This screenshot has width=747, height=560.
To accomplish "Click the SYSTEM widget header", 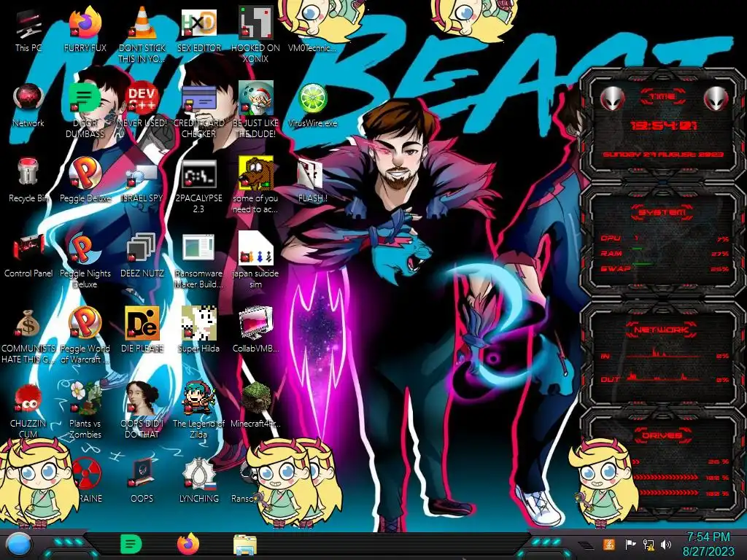I will (x=662, y=211).
